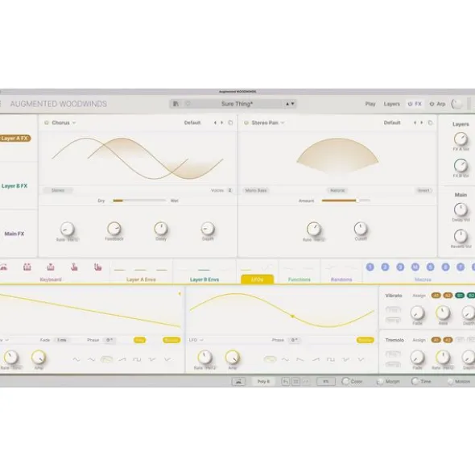Click the Chorus Dry/Wet slider
The image size is (475, 476).
point(139,201)
